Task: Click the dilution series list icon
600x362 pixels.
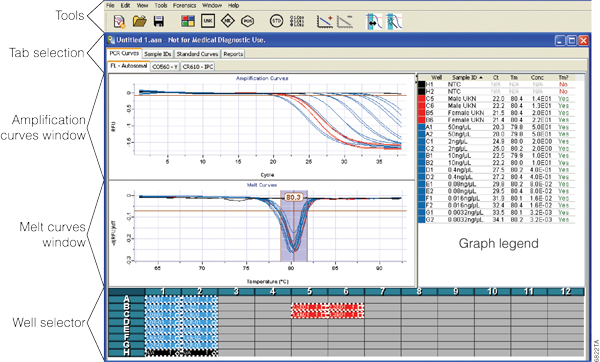Action: pyautogui.click(x=297, y=21)
